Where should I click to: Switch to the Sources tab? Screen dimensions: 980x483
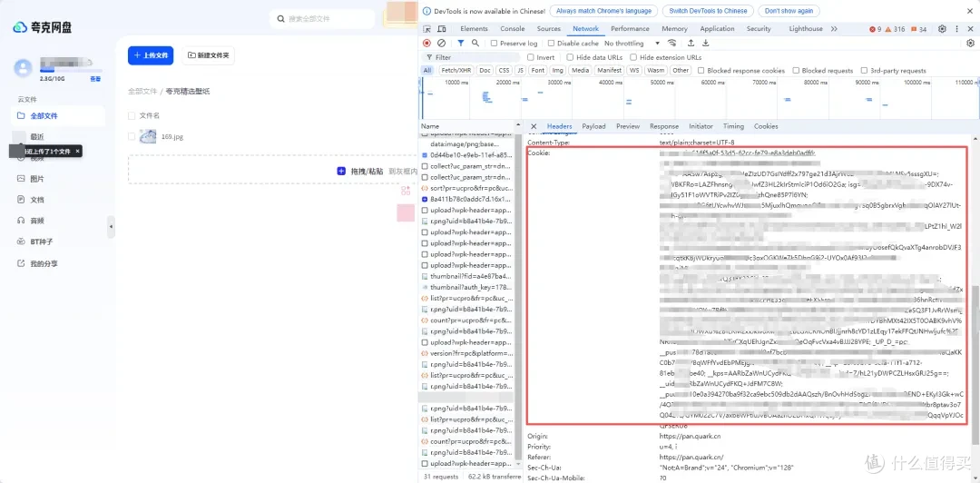pos(549,29)
